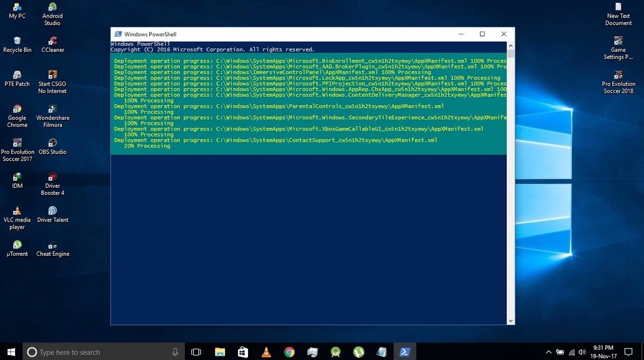Screen dimensions: 644x360
Task: Select the Driver Booster 4 icon
Action: point(52,177)
